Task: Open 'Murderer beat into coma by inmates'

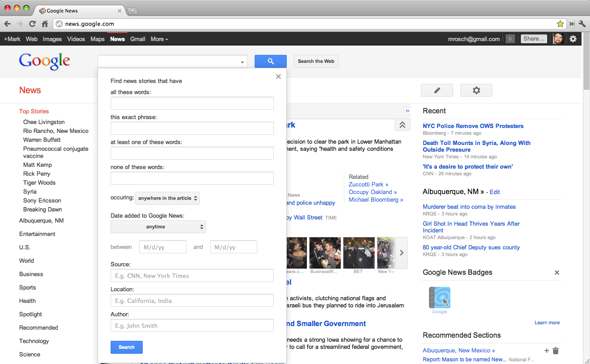Action: point(469,207)
